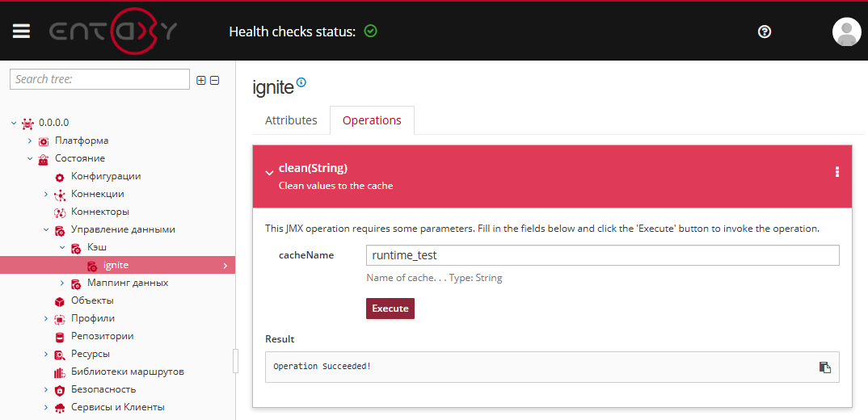The height and width of the screenshot is (420, 868).
Task: Copy result to clipboard icon
Action: (x=824, y=367)
